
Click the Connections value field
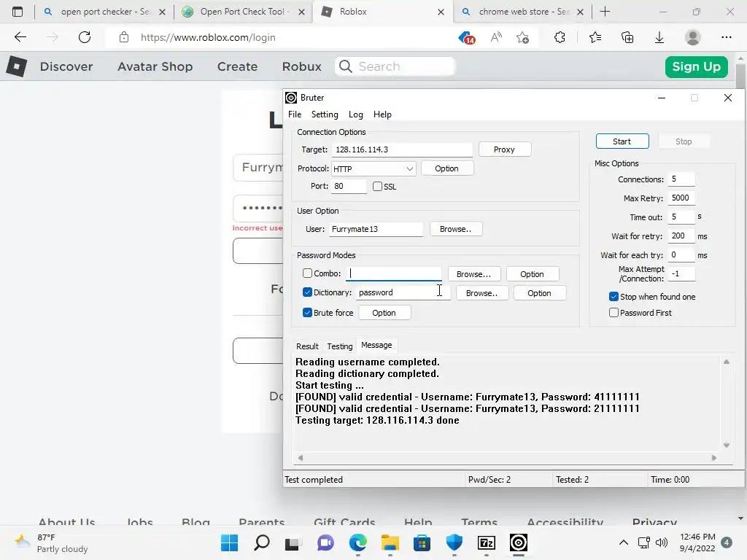(x=681, y=179)
